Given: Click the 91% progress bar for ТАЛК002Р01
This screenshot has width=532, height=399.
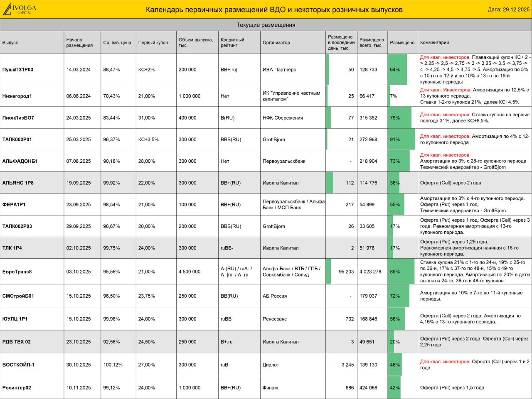Looking at the screenshot, I should tap(401, 140).
